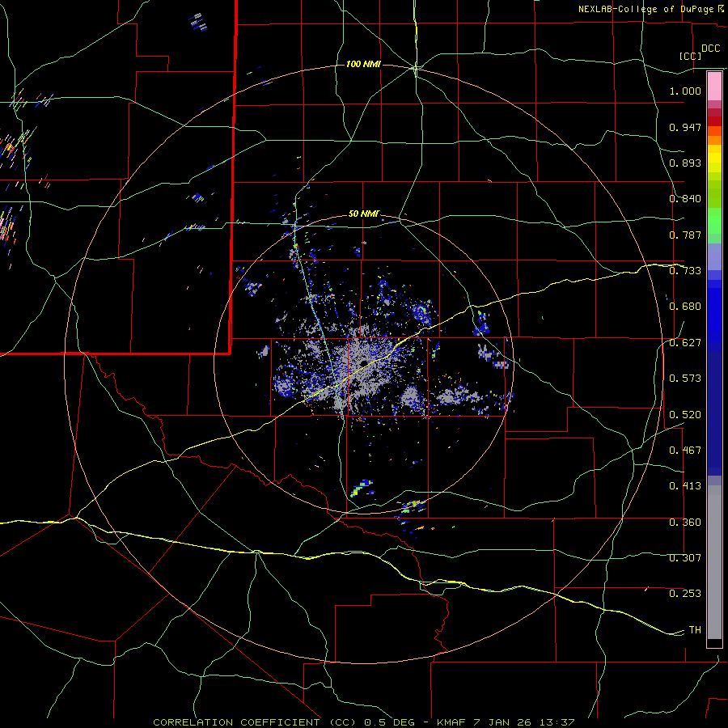Image resolution: width=728 pixels, height=728 pixels.
Task: Click the TH threshold legend label
Action: click(x=695, y=630)
